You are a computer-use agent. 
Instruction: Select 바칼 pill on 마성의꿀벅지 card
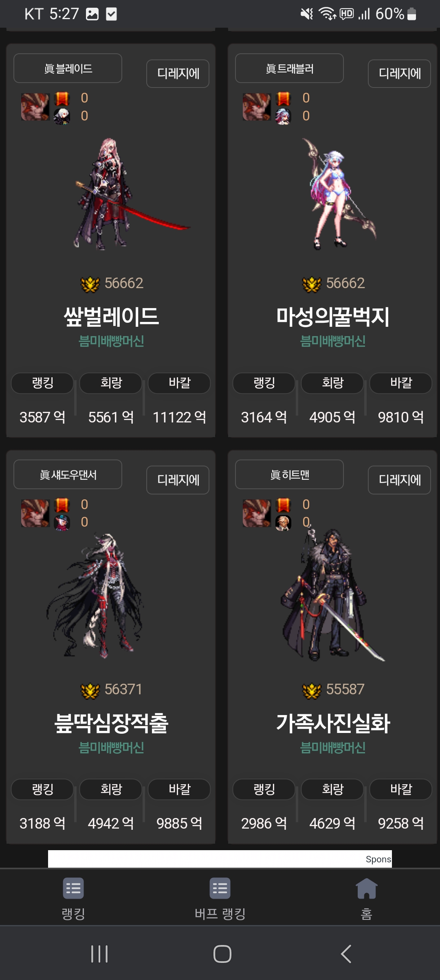tap(401, 383)
